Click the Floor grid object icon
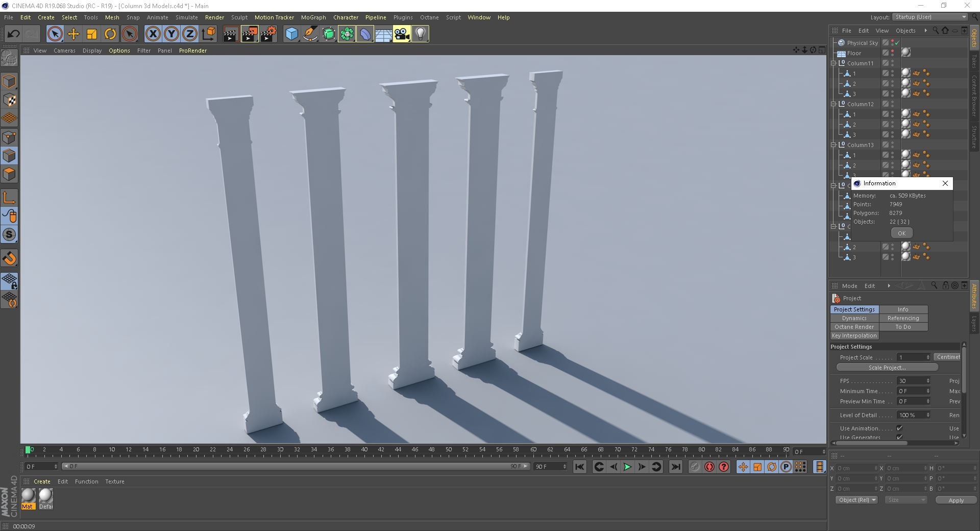The width and height of the screenshot is (980, 531). (383, 34)
